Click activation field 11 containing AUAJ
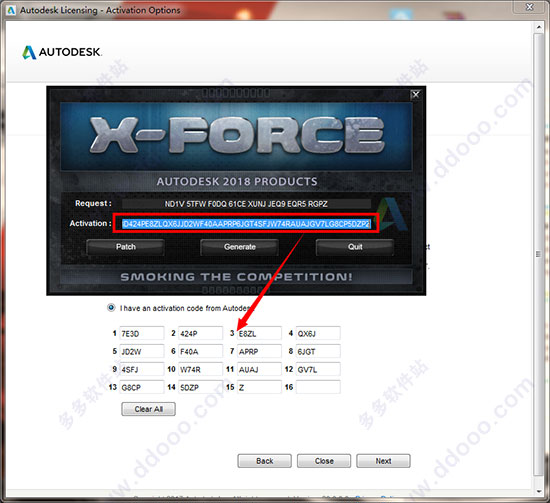This screenshot has width=550, height=503. coord(259,369)
